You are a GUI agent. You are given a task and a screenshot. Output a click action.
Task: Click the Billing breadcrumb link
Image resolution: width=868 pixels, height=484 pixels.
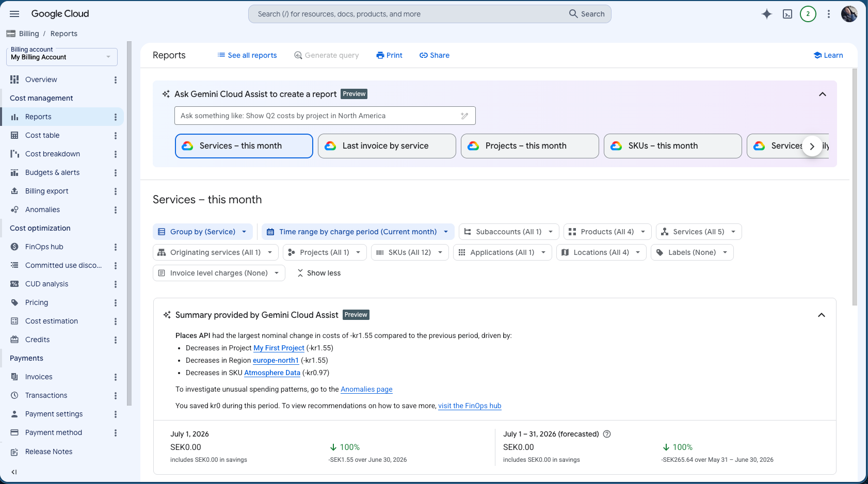pyautogui.click(x=29, y=34)
